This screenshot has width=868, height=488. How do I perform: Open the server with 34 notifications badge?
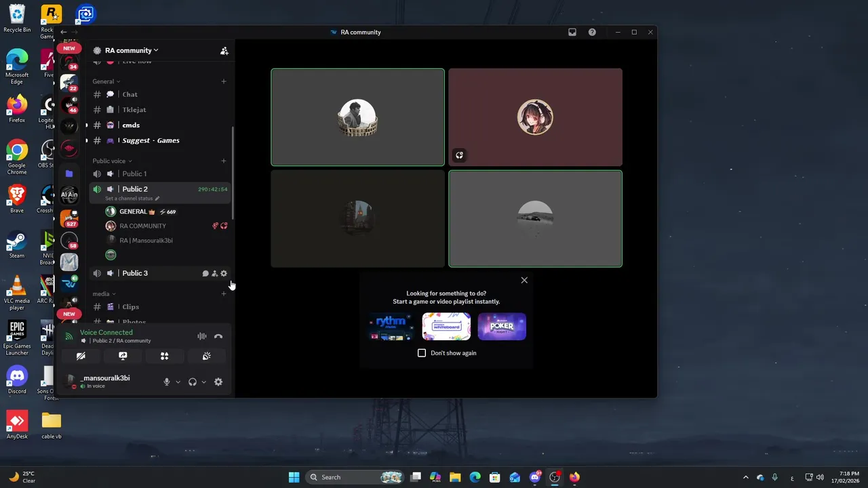69,62
